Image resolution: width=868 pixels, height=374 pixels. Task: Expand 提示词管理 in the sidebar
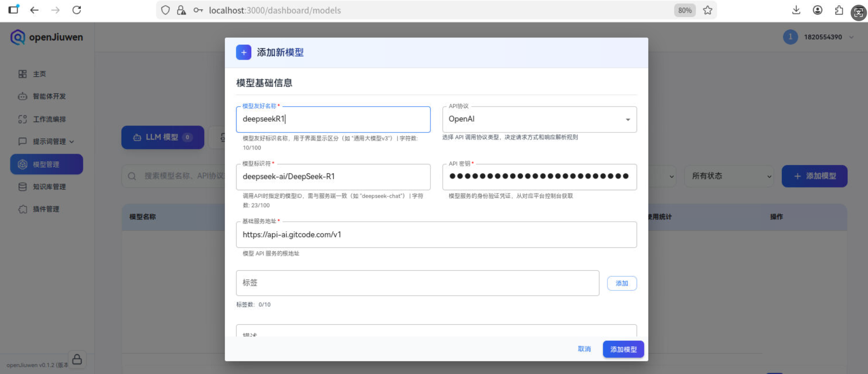click(46, 141)
